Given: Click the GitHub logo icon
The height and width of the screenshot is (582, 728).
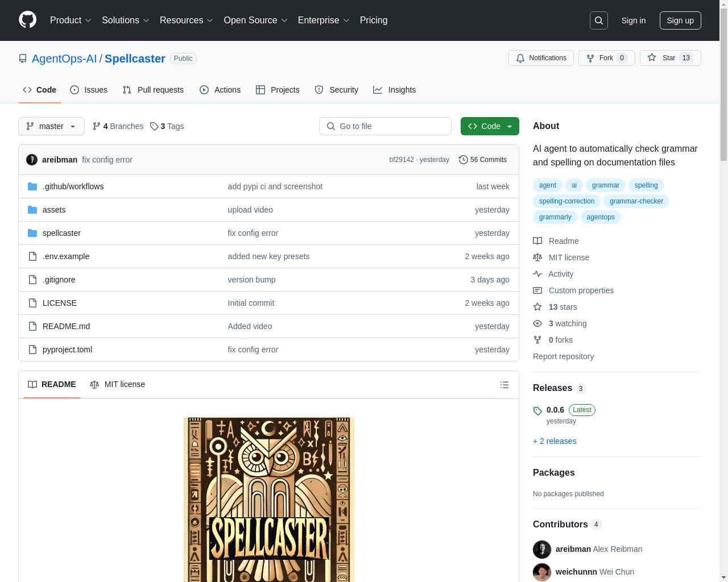Looking at the screenshot, I should [27, 20].
